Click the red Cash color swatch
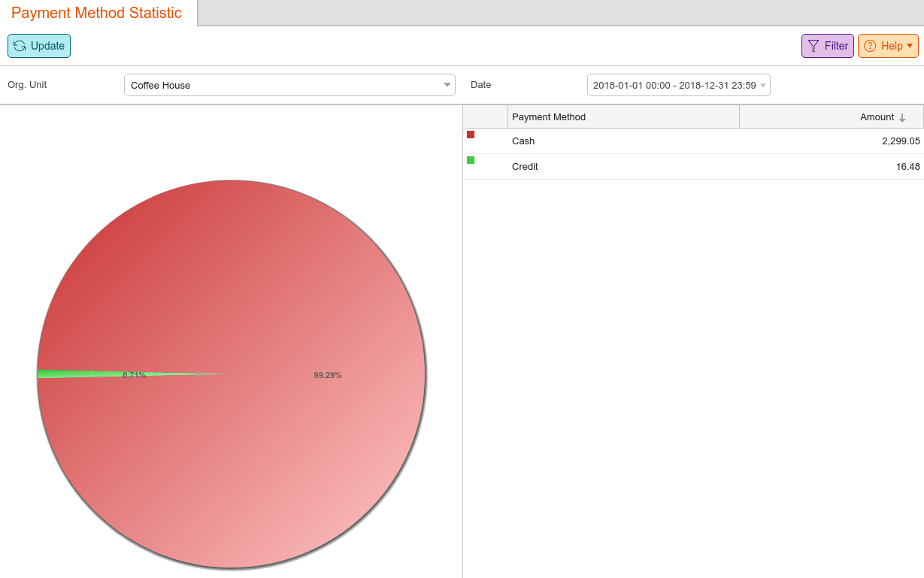924x578 pixels. [x=471, y=135]
